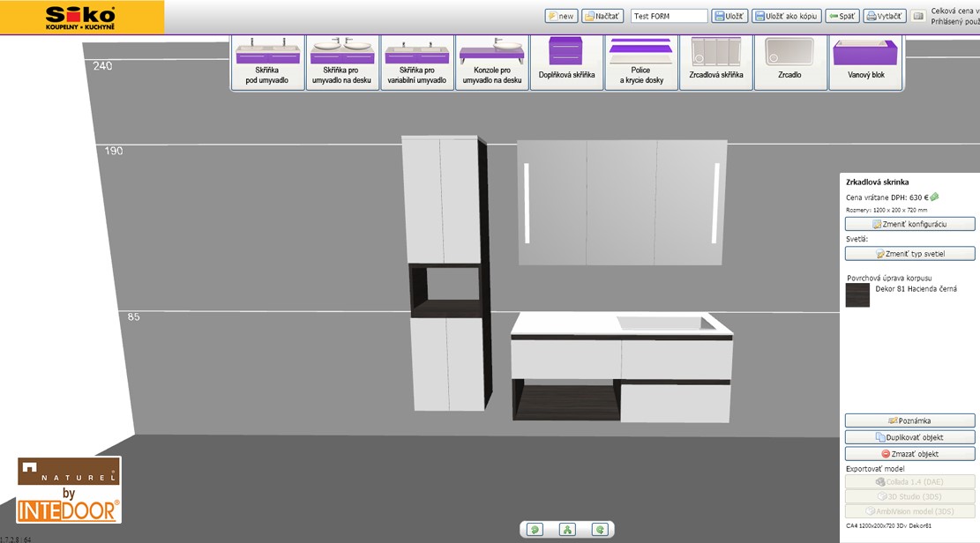The width and height of the screenshot is (980, 543).
Task: Delete the object with Zmazať objekt
Action: pos(909,454)
